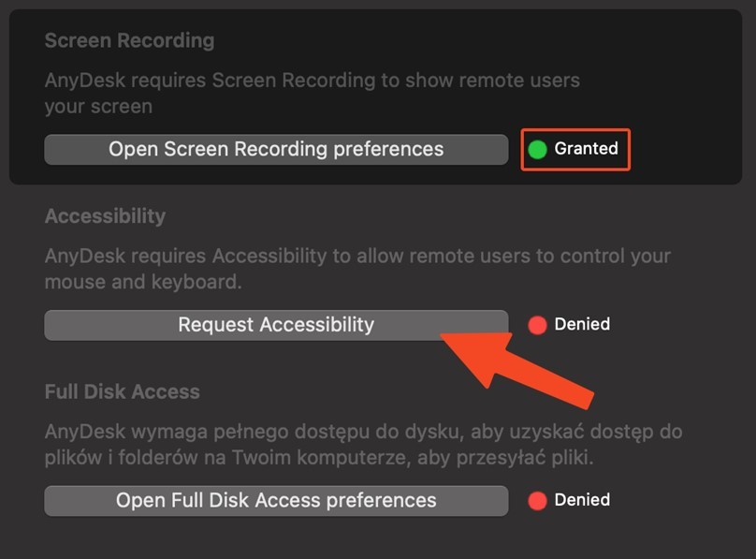Select the Full Disk Access section heading
756x559 pixels.
[122, 391]
